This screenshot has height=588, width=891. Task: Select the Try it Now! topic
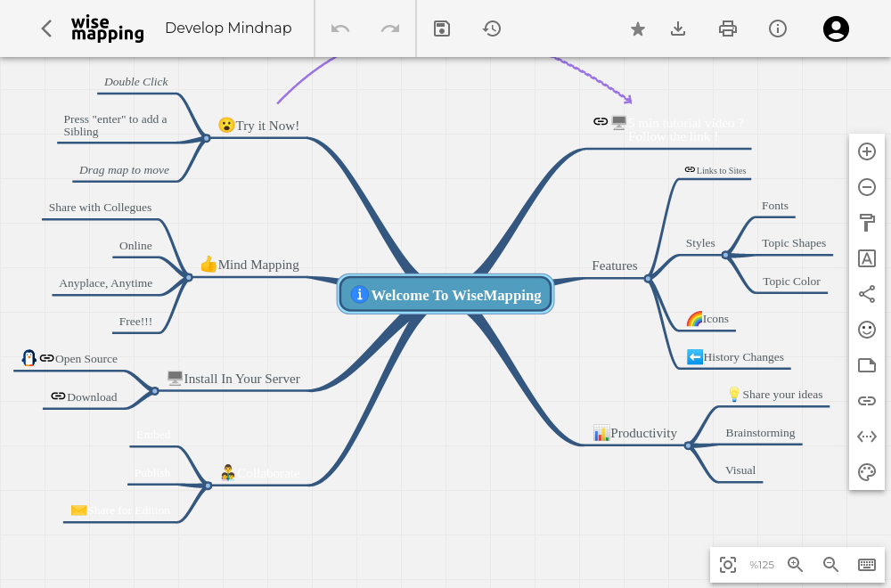pyautogui.click(x=267, y=126)
